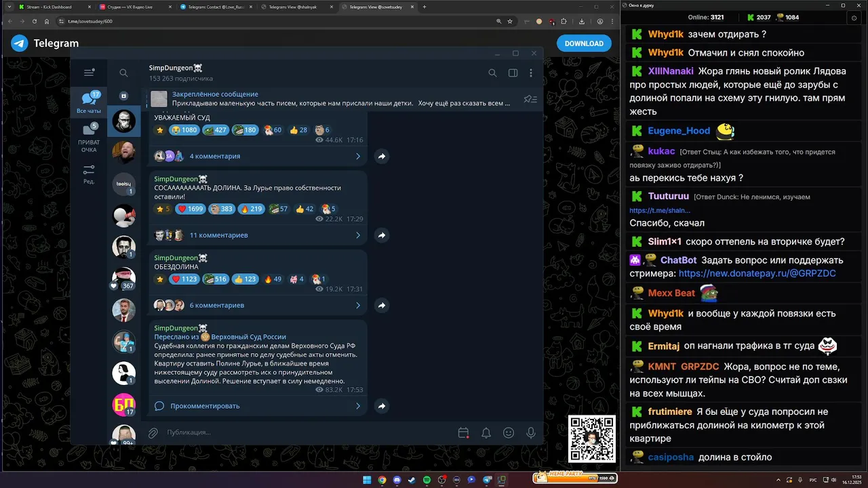Schedule a post with calendar icon
Viewport: 868px width, 488px height.
[x=463, y=432]
